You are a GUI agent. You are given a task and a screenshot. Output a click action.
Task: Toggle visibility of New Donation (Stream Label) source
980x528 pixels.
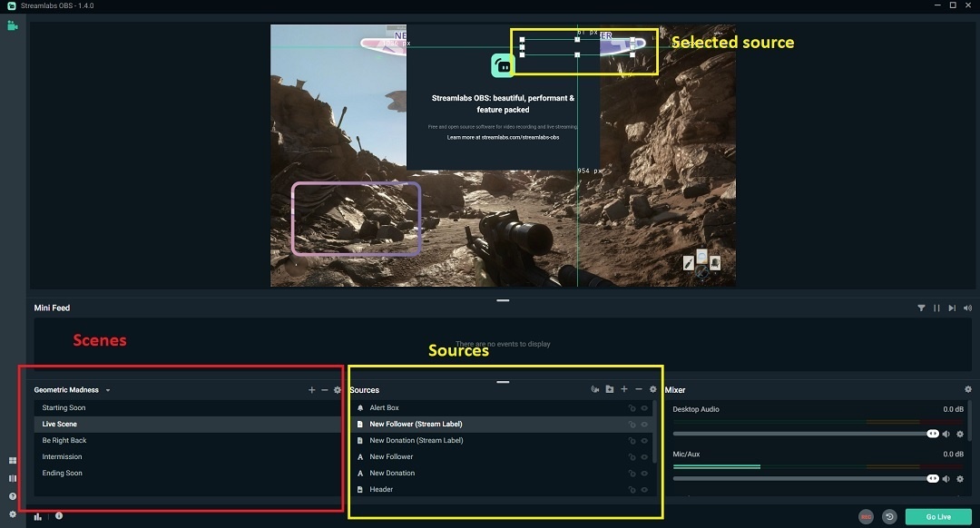(x=644, y=441)
